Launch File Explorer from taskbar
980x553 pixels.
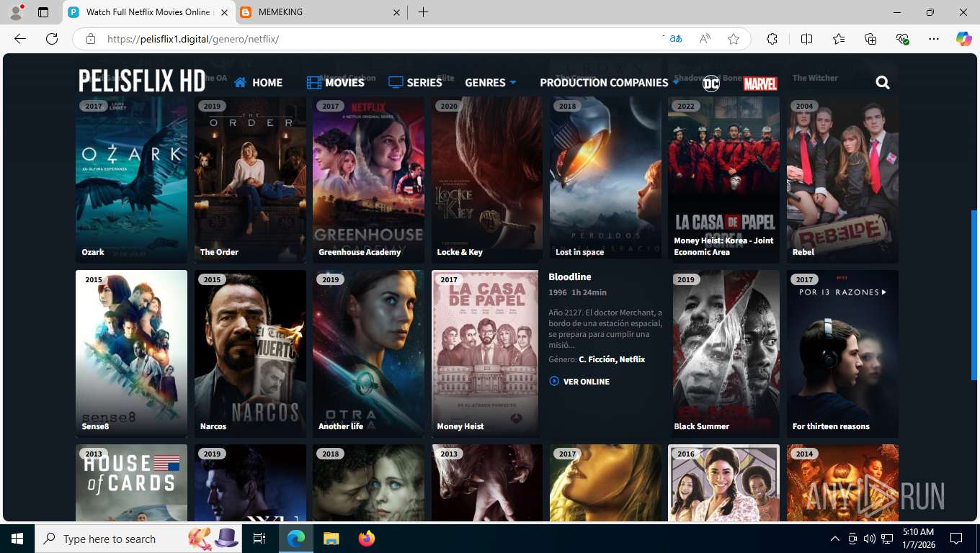(331, 539)
